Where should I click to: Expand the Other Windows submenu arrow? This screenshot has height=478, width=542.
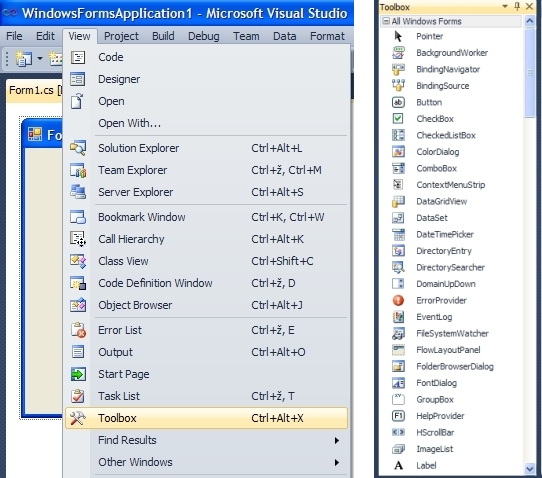[337, 462]
